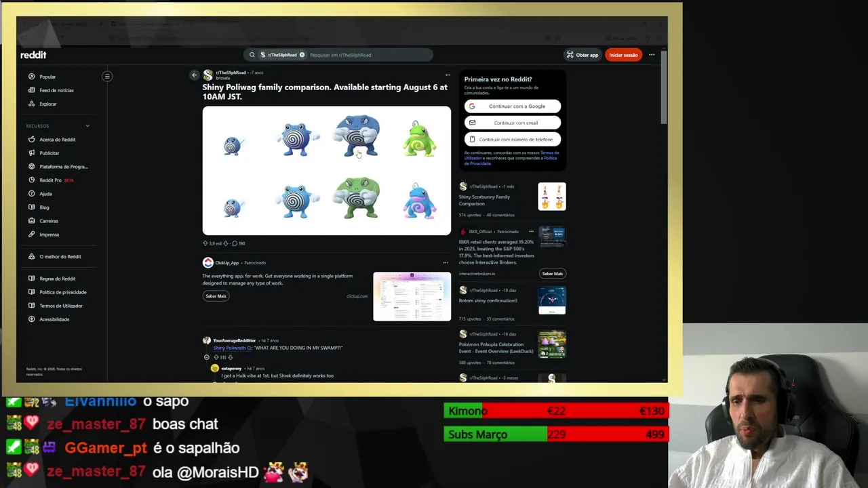Open the header three-dots menu

tap(652, 55)
